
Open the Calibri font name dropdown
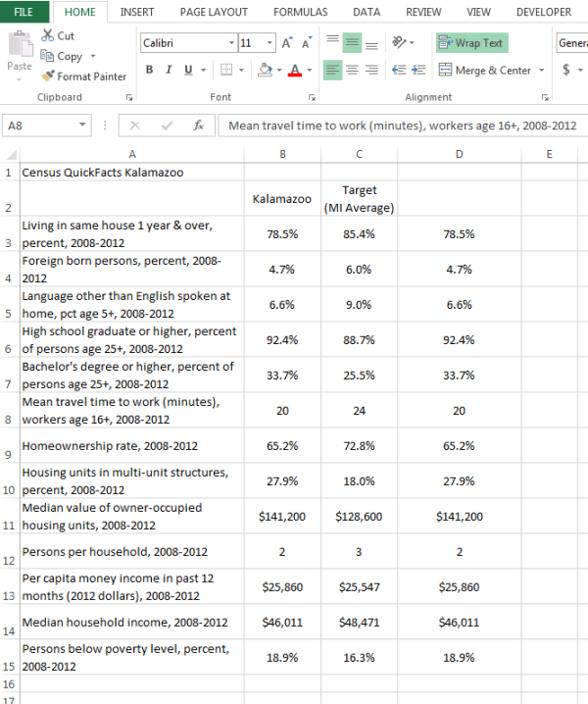click(x=231, y=43)
